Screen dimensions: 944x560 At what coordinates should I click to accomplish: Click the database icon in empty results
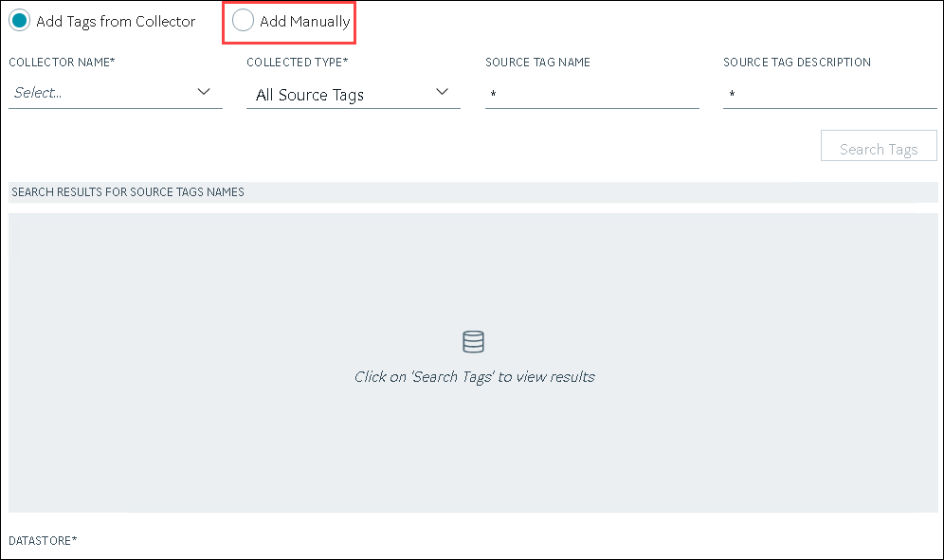473,341
